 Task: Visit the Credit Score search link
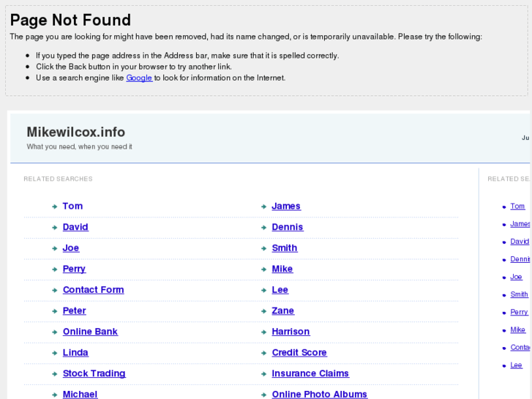pyautogui.click(x=299, y=352)
